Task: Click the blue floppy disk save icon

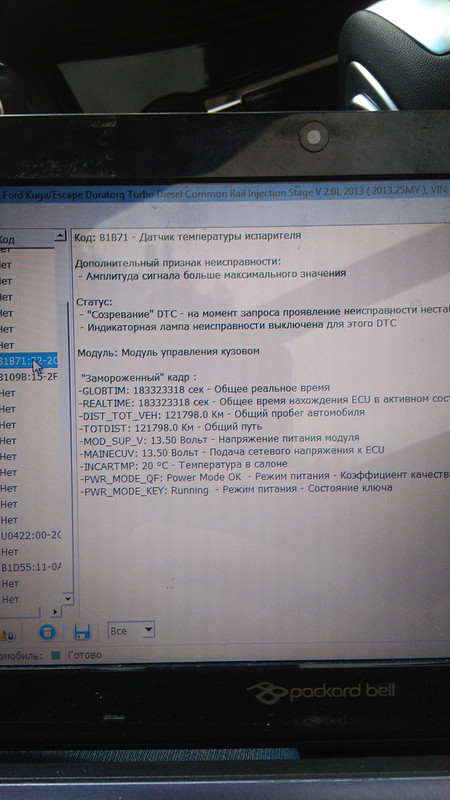Action: (82, 632)
